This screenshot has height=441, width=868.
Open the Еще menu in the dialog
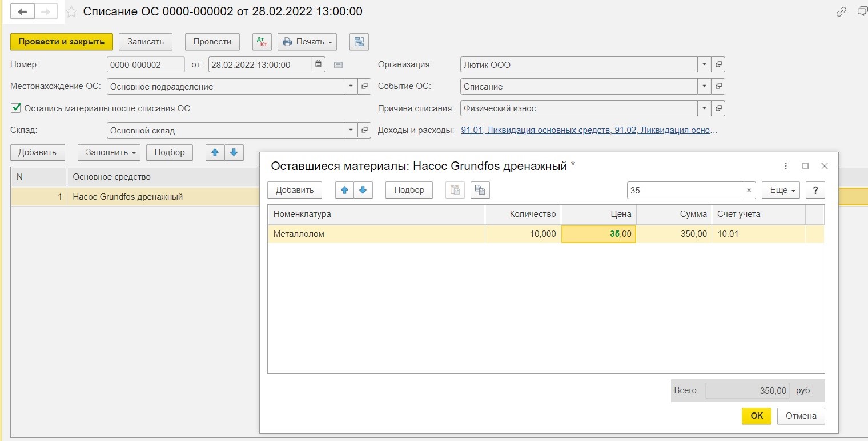781,190
